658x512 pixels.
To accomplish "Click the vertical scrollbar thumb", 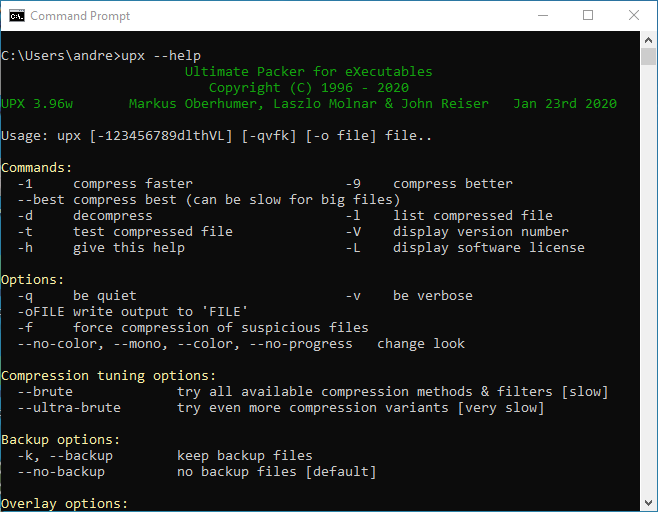I will tap(648, 57).
